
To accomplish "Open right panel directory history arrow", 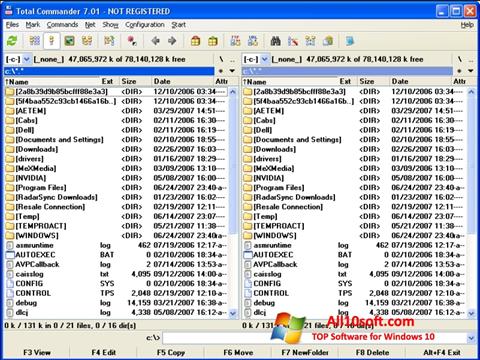I will pos(470,71).
